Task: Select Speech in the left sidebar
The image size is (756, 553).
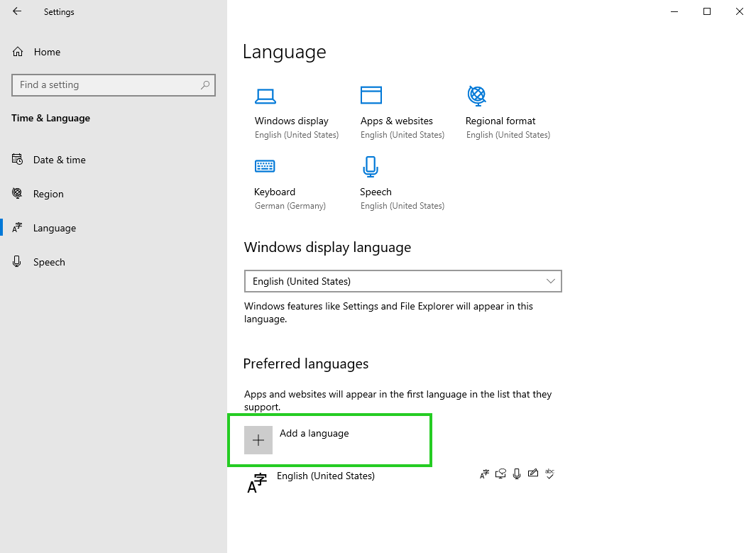Action: pos(49,262)
